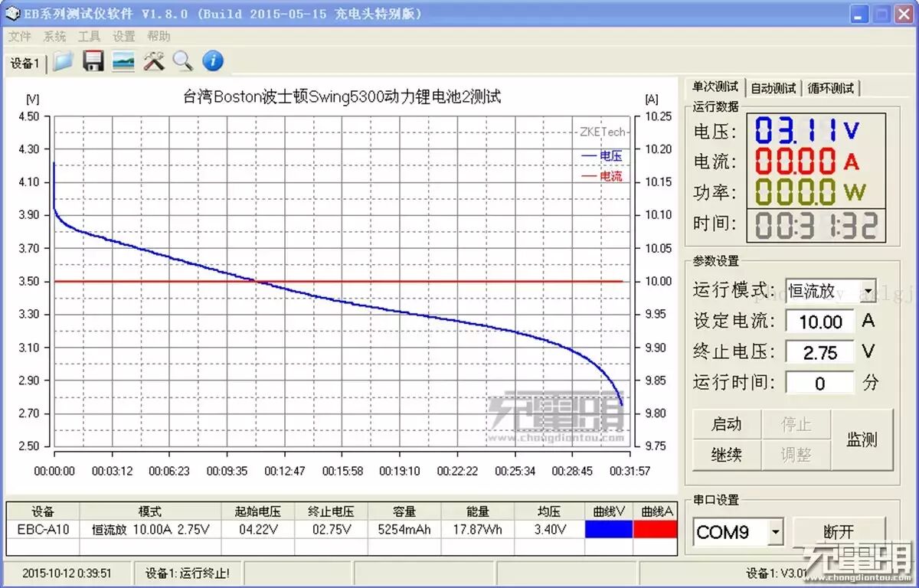Click the 均压 column header

click(x=549, y=511)
